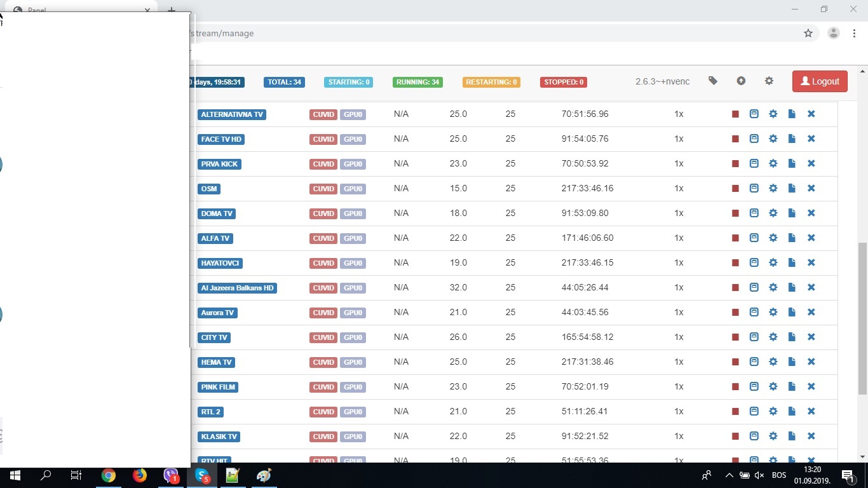The image size is (868, 488).
Task: Click the CUVID badge in OSM row
Action: click(x=323, y=189)
